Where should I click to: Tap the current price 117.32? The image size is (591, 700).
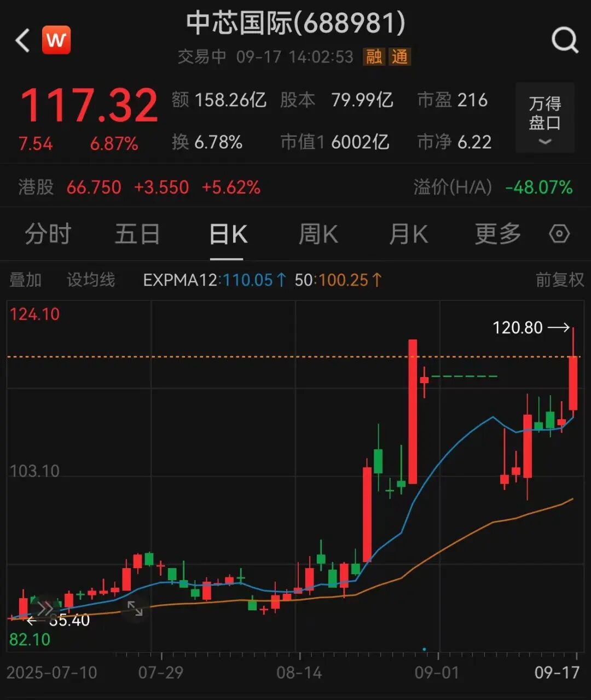coord(89,106)
